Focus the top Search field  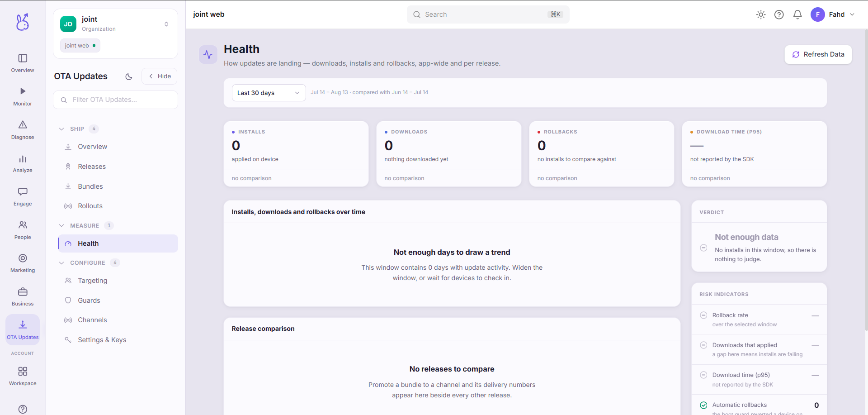(x=488, y=14)
